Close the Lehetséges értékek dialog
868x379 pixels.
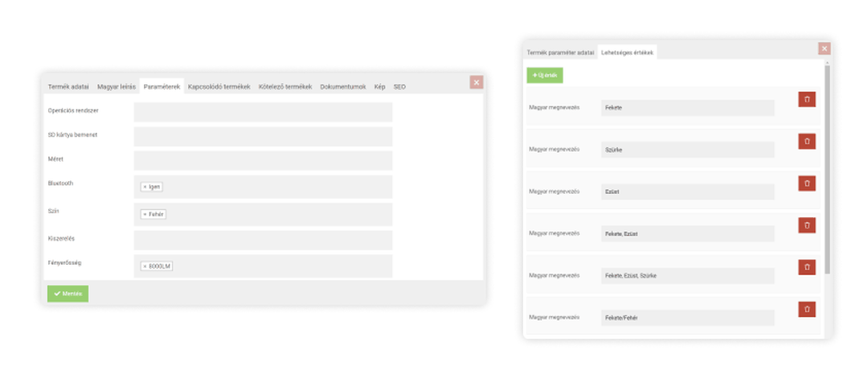click(825, 49)
